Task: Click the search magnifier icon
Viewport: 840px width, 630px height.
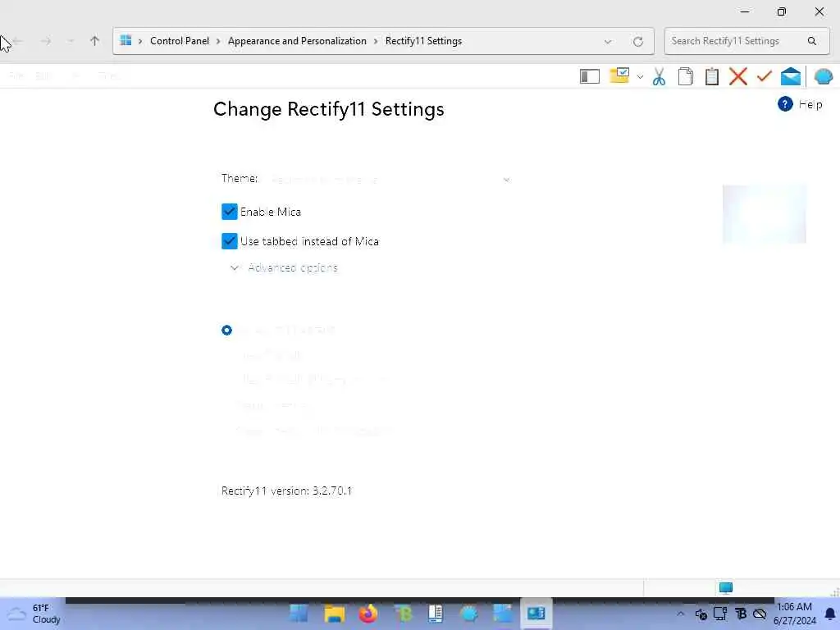Action: point(811,41)
